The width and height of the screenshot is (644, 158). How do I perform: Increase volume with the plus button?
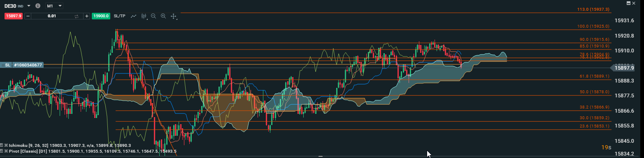(x=87, y=16)
